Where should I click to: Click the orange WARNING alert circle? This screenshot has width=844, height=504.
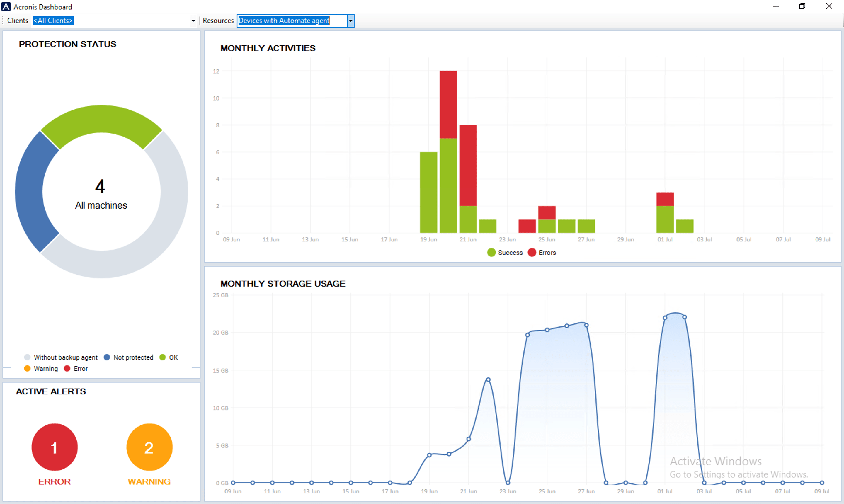pyautogui.click(x=149, y=447)
